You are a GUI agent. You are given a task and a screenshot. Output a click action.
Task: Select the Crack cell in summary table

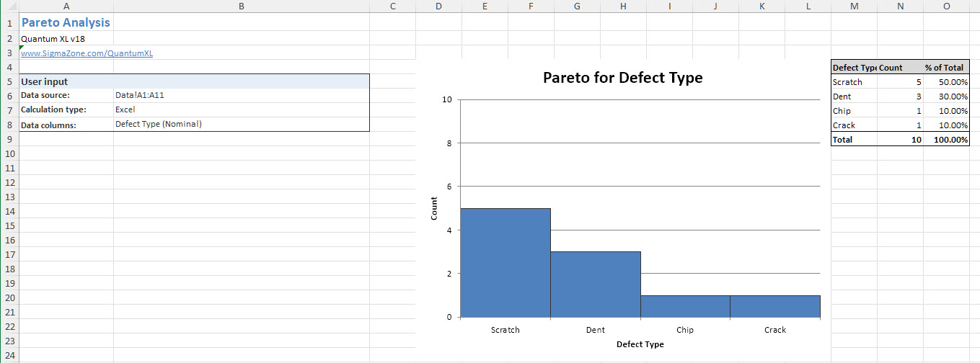point(854,125)
